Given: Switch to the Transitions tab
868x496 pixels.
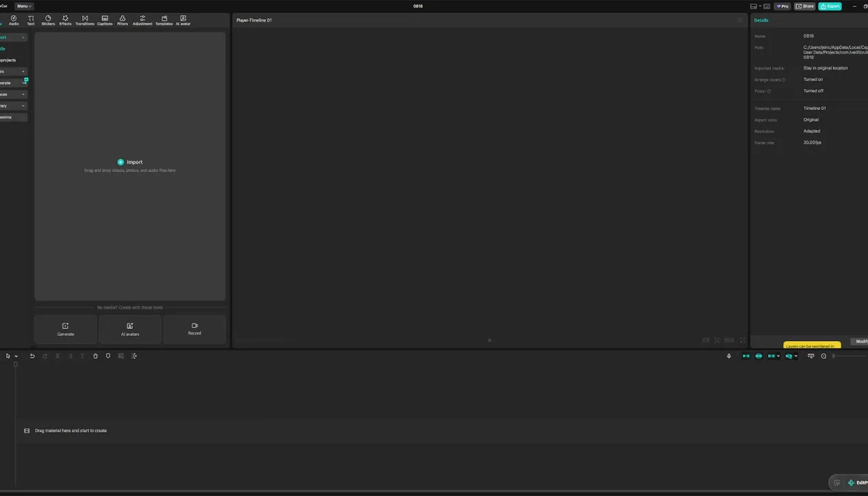Looking at the screenshot, I should pos(85,20).
